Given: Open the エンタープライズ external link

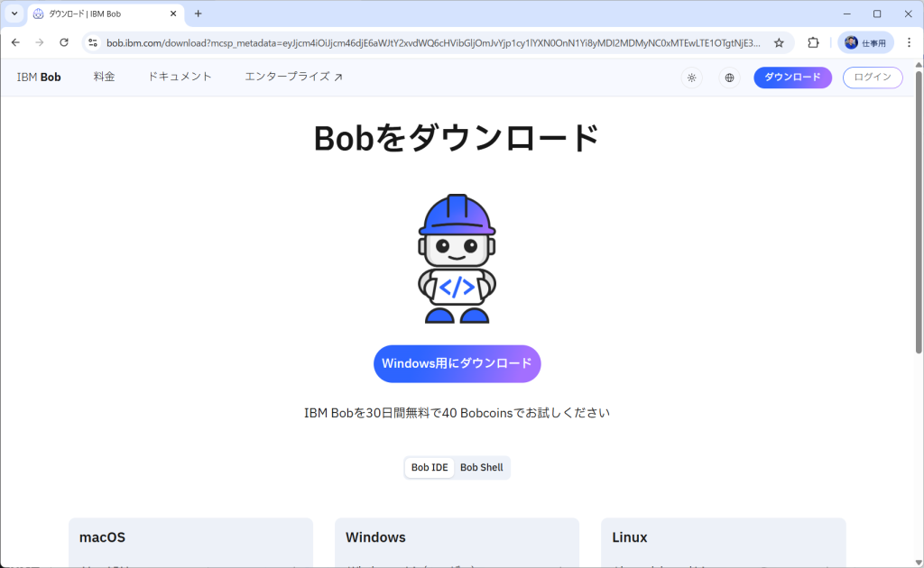Looking at the screenshot, I should click(x=293, y=77).
